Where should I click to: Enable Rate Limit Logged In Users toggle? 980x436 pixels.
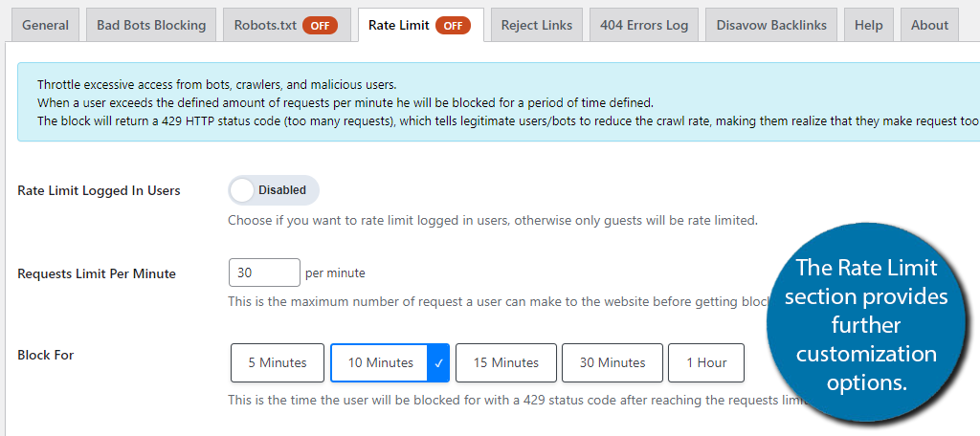[273, 190]
